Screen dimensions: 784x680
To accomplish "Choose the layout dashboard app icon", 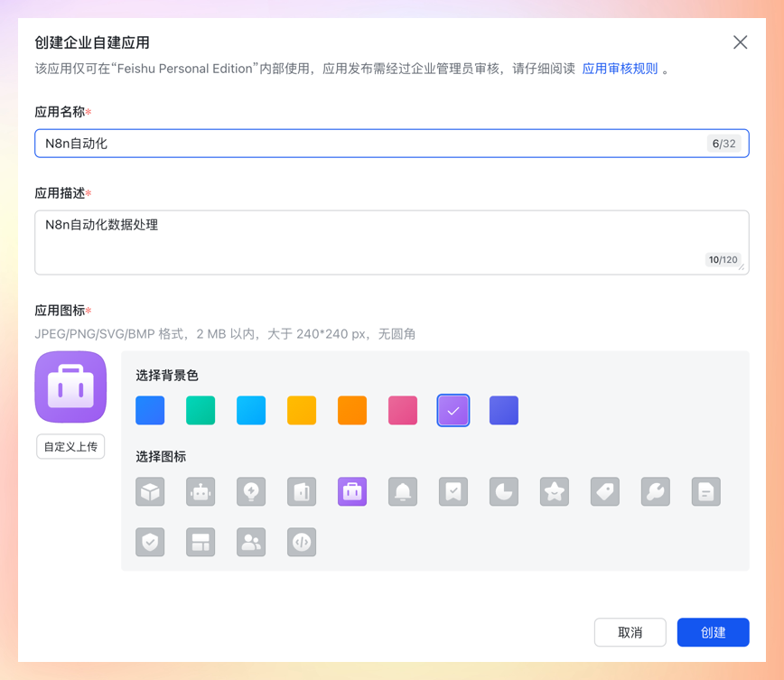I will point(201,542).
